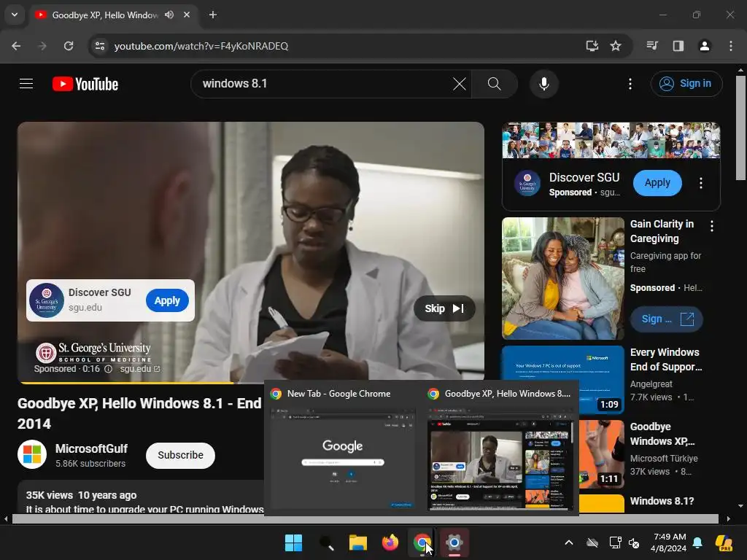Click the horizontal scrollbar at the bottom

pyautogui.click(x=365, y=518)
